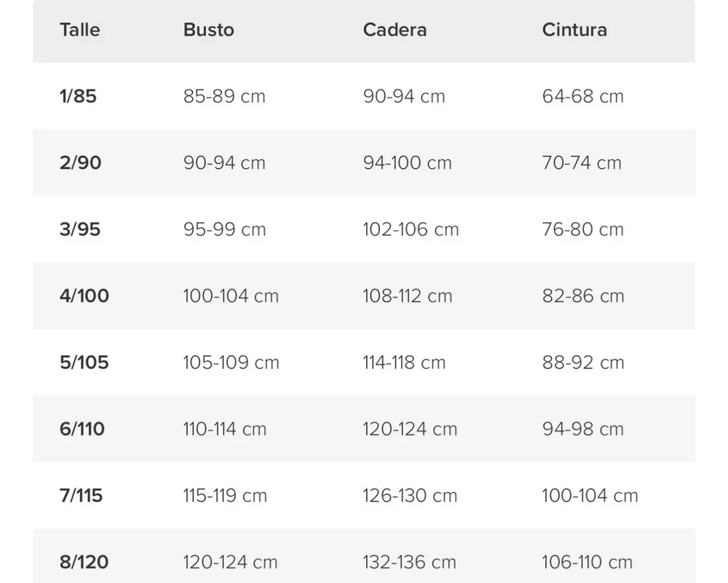Click the Talle column header
The image size is (728, 583).
80,30
